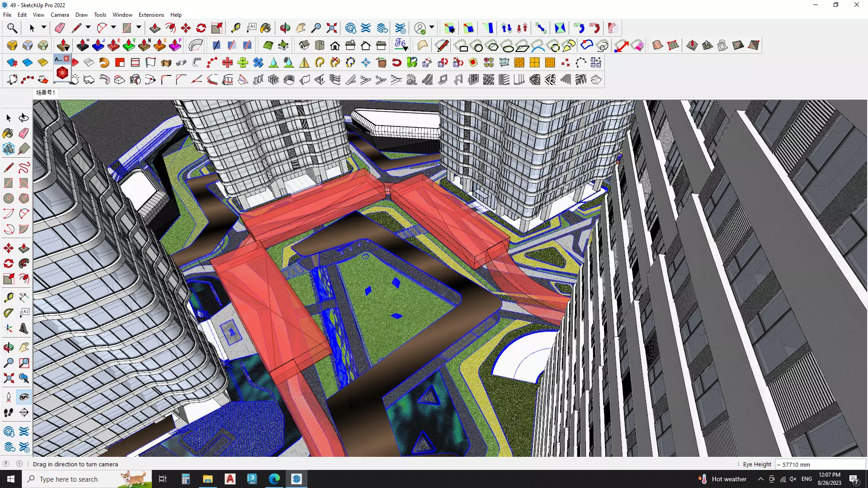The image size is (868, 488).
Task: Select the Paint Bucket in left toolbar
Action: click(x=8, y=133)
